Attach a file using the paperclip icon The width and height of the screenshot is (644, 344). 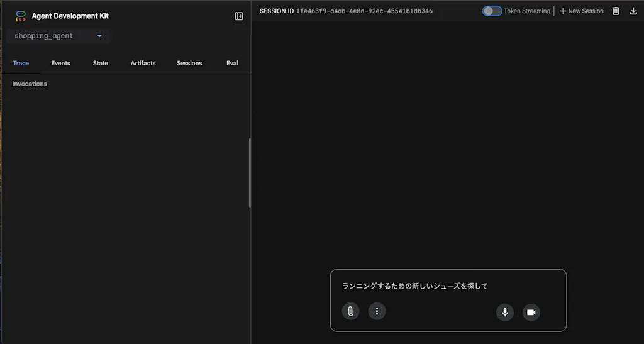point(351,311)
